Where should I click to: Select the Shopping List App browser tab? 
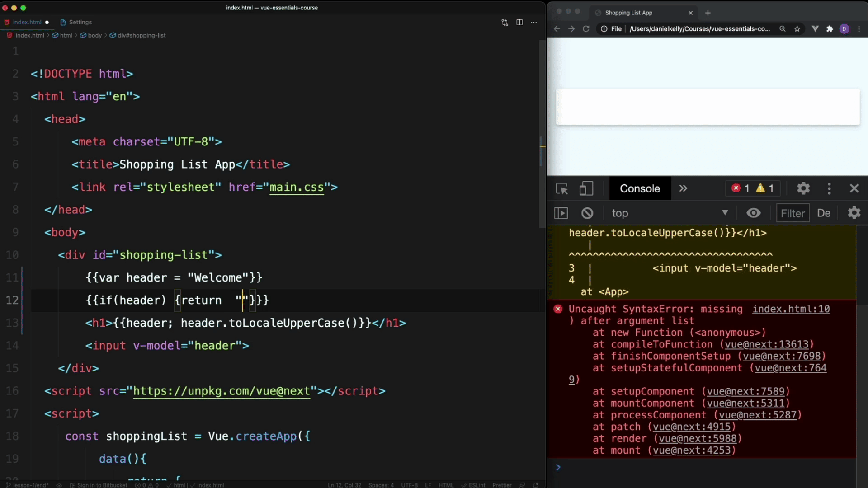[x=642, y=13]
